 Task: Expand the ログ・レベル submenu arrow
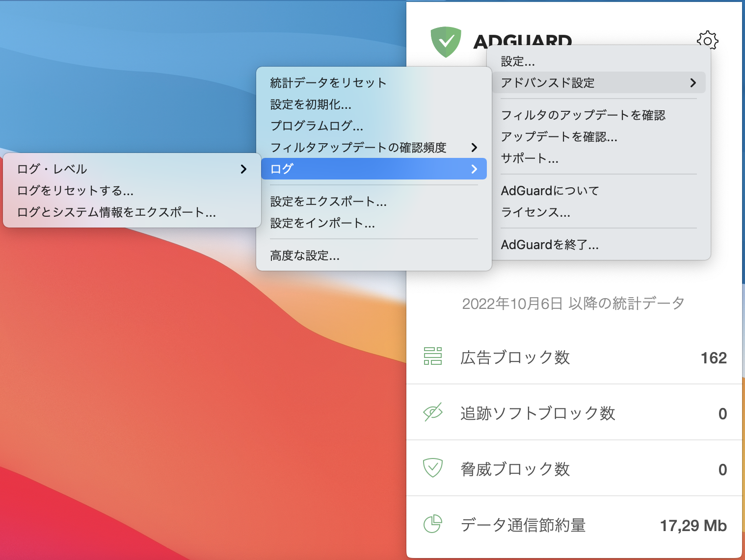243,169
